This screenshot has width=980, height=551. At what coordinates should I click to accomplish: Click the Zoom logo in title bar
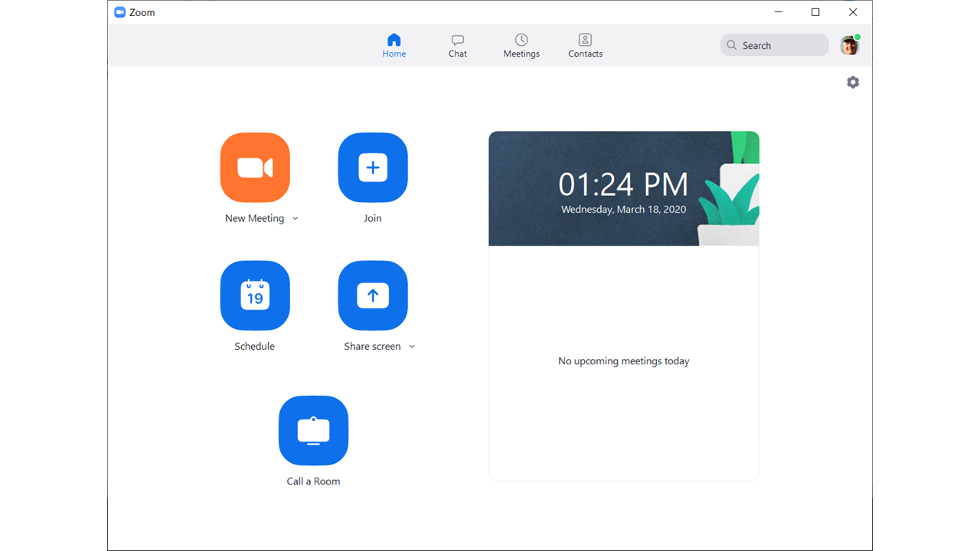[x=120, y=12]
